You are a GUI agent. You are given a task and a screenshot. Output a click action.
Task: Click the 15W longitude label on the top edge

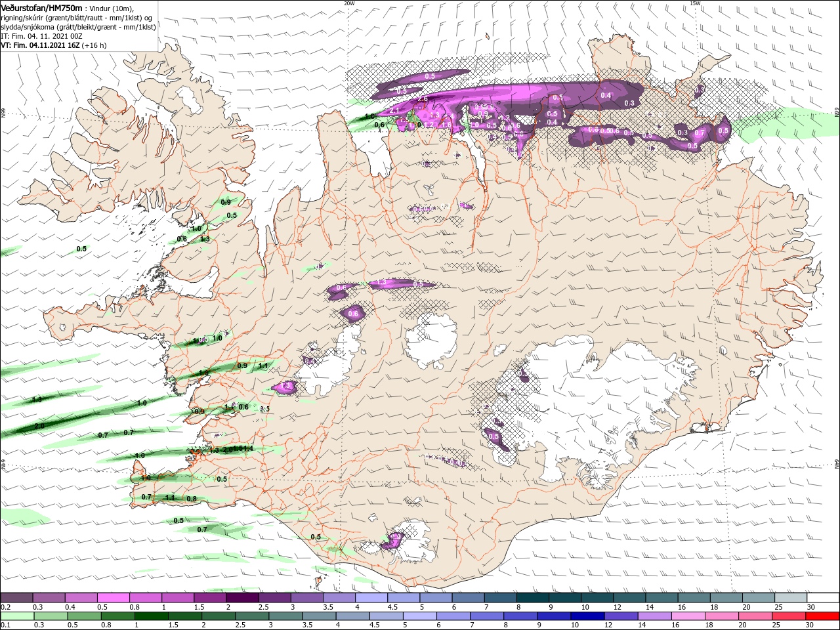tap(695, 3)
